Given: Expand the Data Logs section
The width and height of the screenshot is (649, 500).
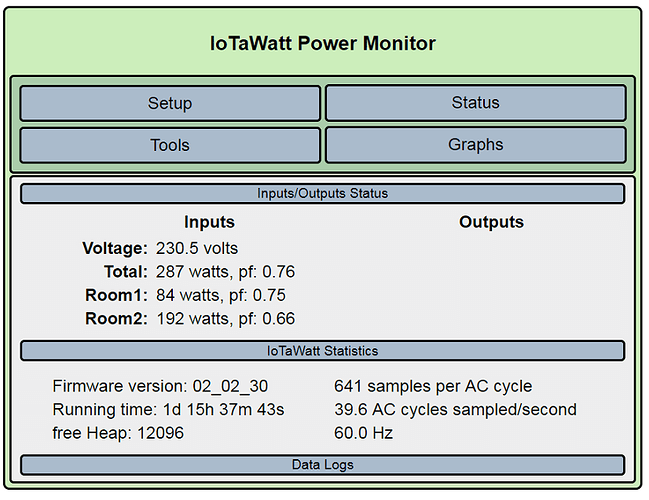Looking at the screenshot, I should click(322, 465).
